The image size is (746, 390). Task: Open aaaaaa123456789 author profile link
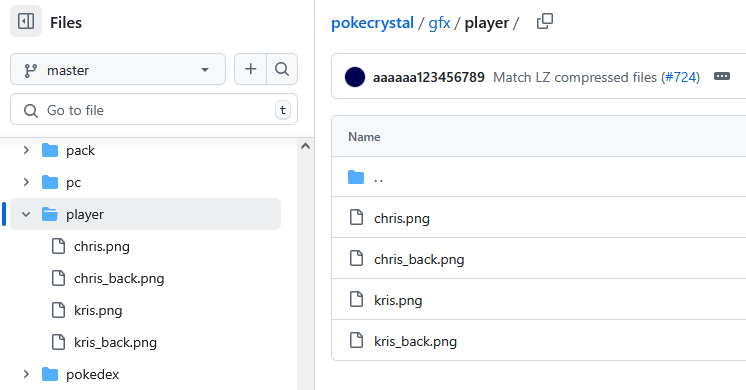429,77
